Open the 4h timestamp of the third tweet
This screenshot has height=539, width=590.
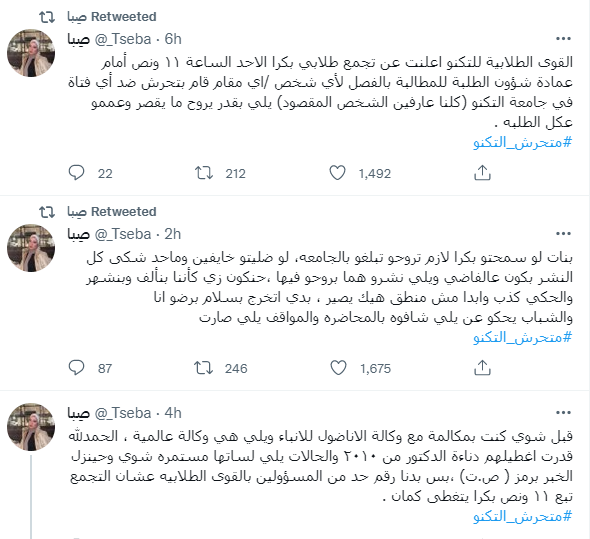[173, 413]
